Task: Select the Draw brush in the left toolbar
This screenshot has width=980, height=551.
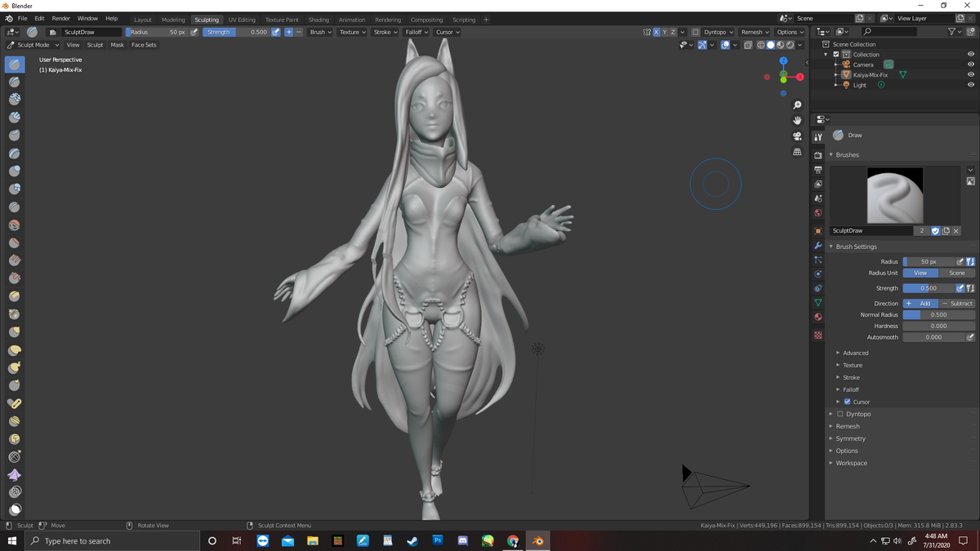Action: (x=15, y=64)
